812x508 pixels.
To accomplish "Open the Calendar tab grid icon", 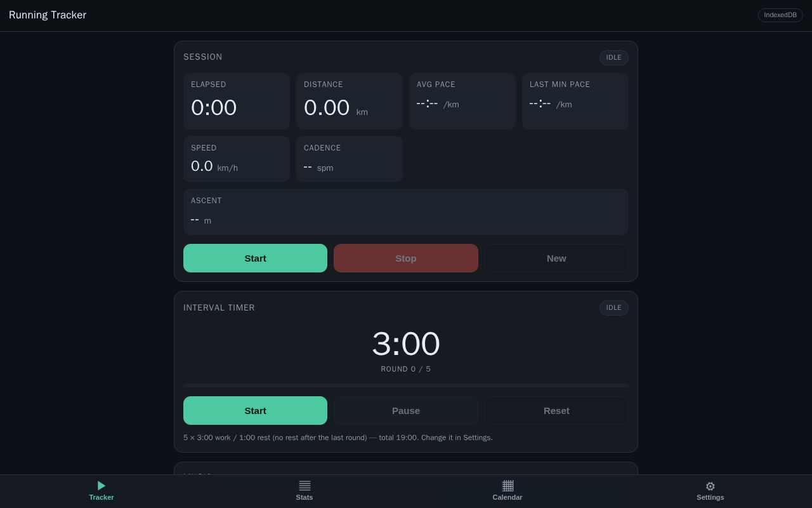I will pyautogui.click(x=507, y=486).
